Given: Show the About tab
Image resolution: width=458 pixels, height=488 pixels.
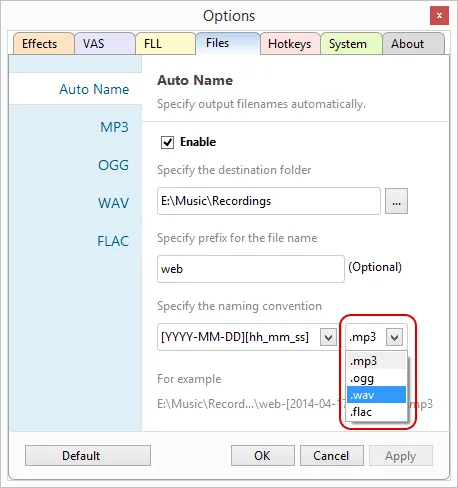Looking at the screenshot, I should coord(413,44).
